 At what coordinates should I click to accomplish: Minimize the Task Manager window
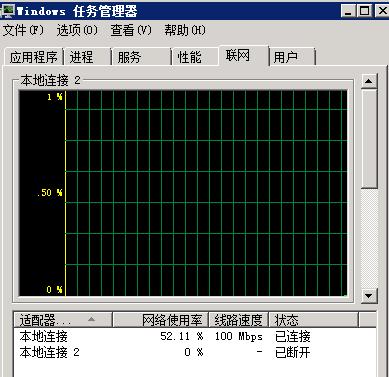[348, 11]
